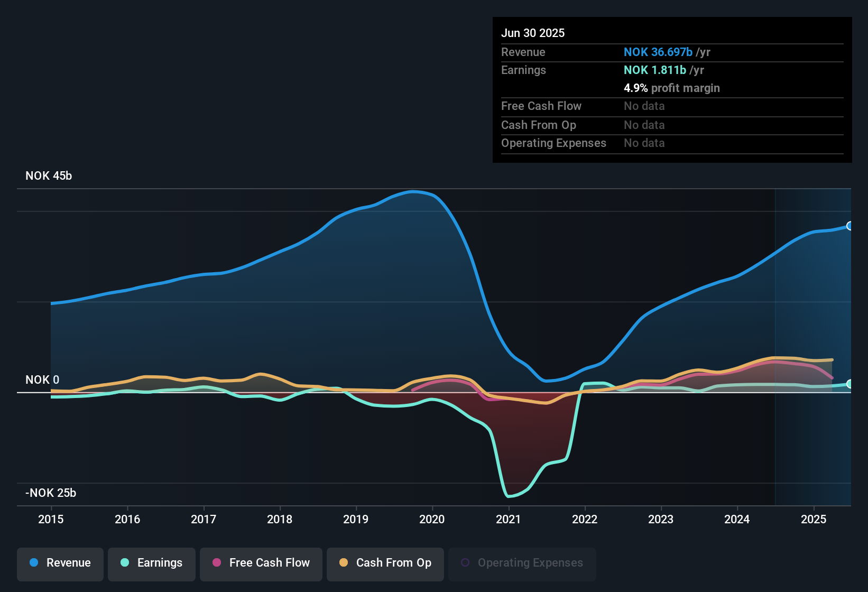The height and width of the screenshot is (592, 868).
Task: Click the 2023 year tick label
Action: [x=661, y=519]
